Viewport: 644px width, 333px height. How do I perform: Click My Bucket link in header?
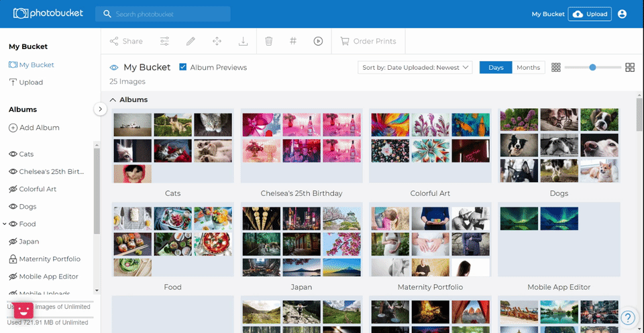click(x=548, y=14)
